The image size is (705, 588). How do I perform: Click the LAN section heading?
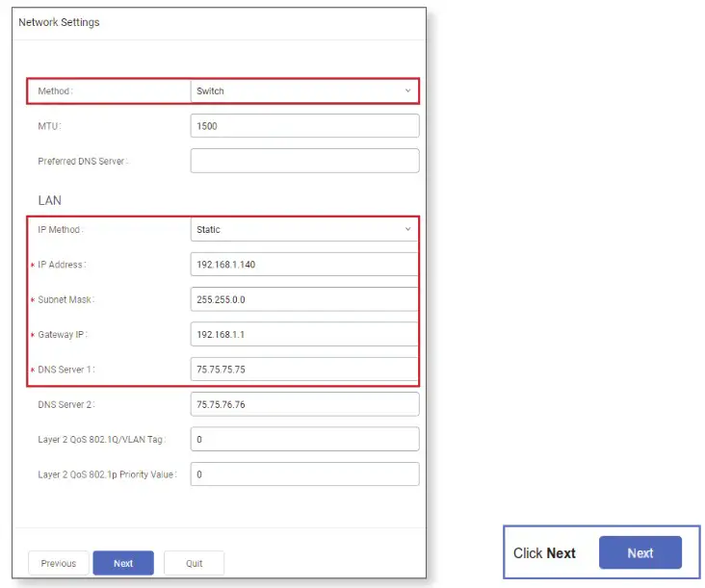[x=49, y=200]
